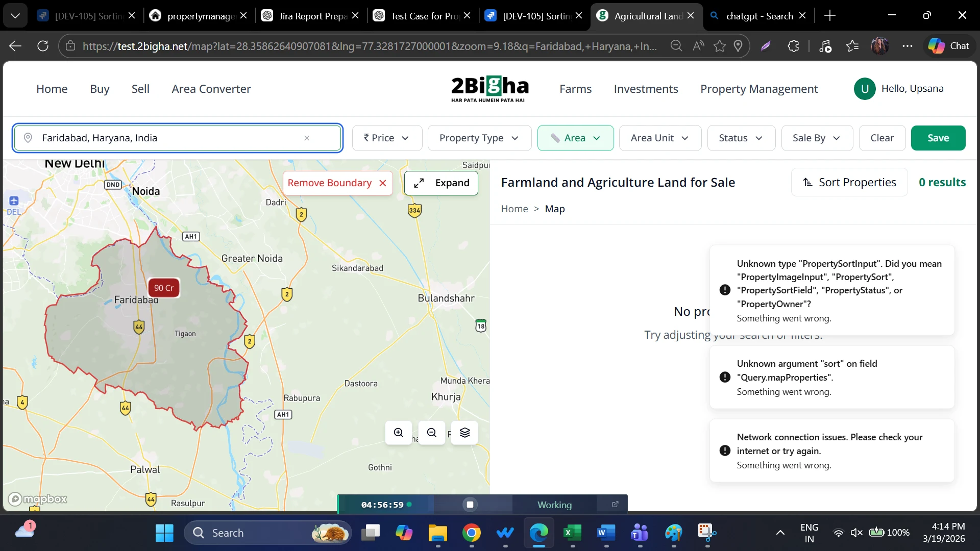Screen dimensions: 980x551
Task: Open Sort Properties button
Action: tap(849, 182)
